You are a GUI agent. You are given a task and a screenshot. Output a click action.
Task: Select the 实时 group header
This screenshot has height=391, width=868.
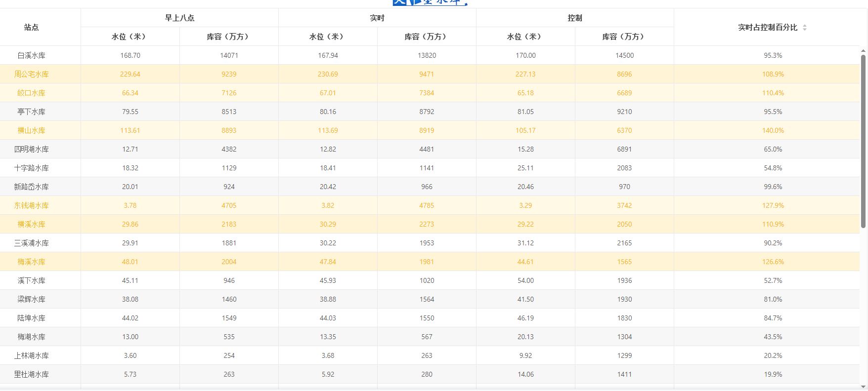click(377, 18)
